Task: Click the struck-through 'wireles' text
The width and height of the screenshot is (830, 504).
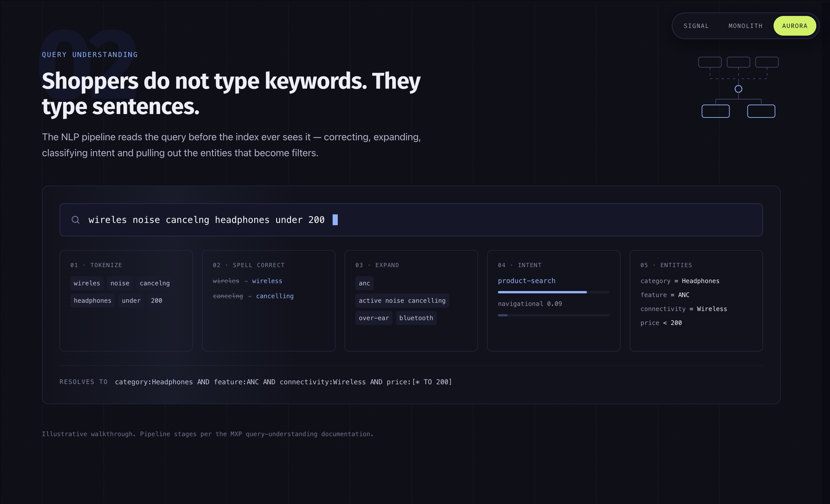Action: click(x=226, y=281)
